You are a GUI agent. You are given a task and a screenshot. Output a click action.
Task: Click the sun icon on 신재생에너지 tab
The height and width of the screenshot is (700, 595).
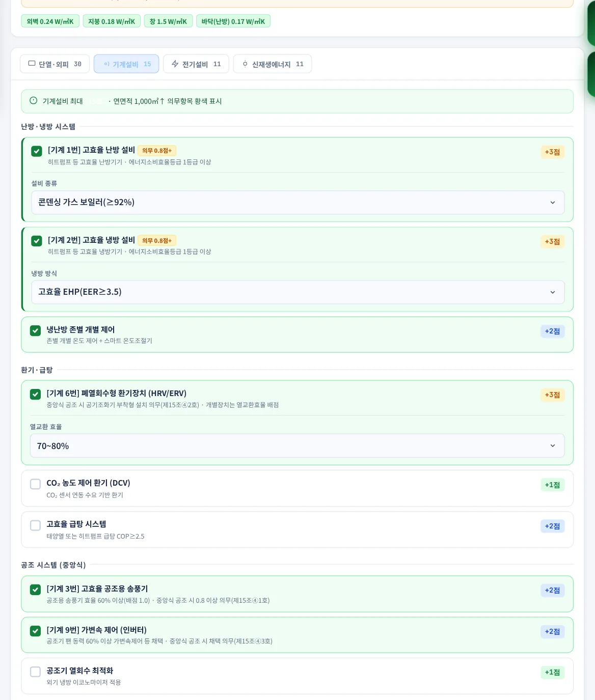tap(245, 64)
